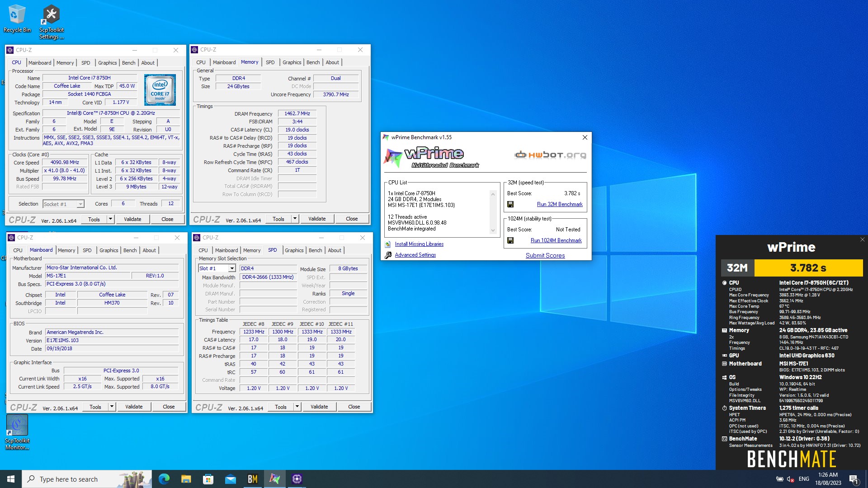The width and height of the screenshot is (868, 488).
Task: Switch to CPU-Z taskbar icon
Action: tap(297, 479)
